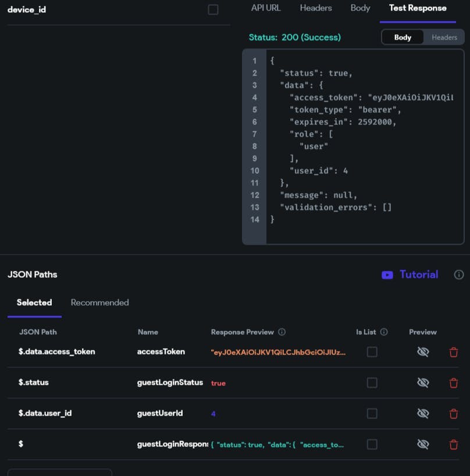
Task: Open the API URL tab
Action: pos(266,8)
